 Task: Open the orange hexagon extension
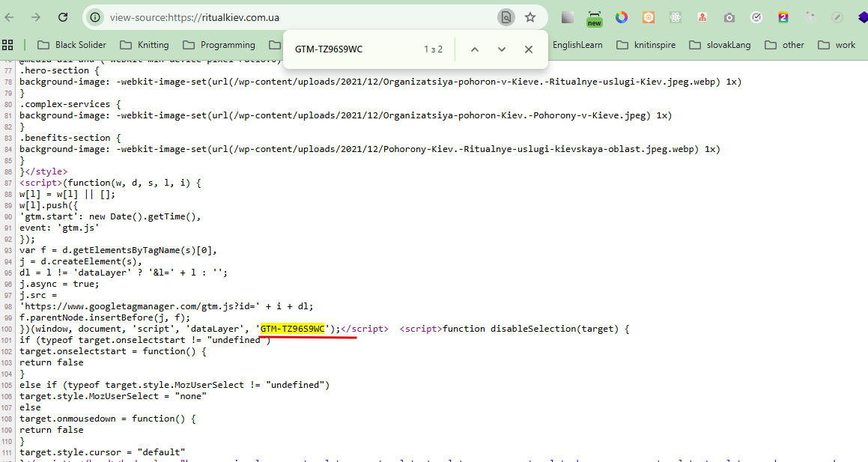tap(649, 18)
